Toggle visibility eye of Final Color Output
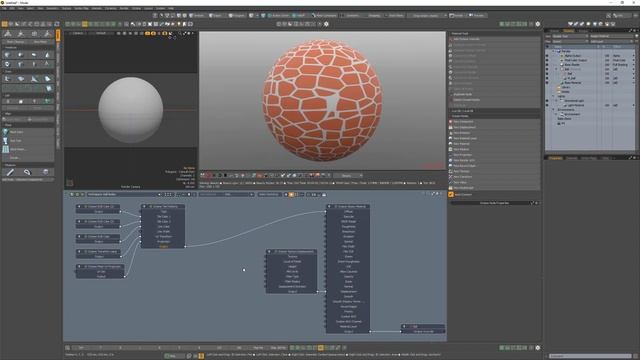This screenshot has height=360, width=640. [x=547, y=60]
